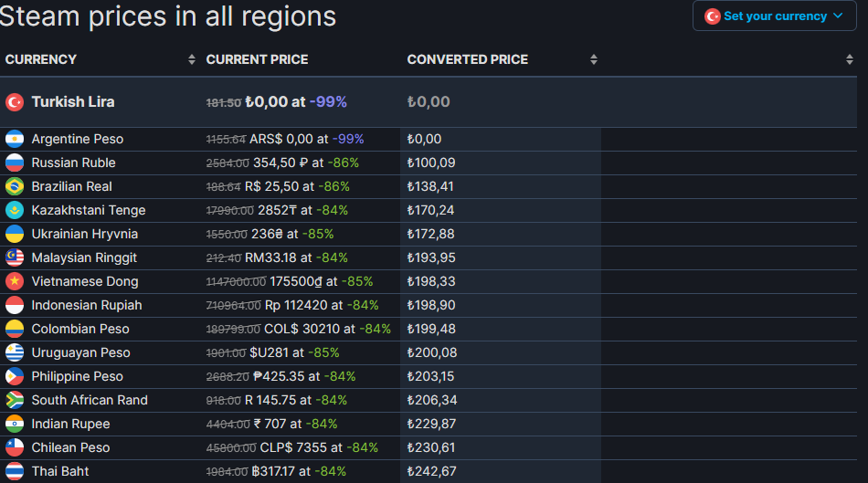Click the Brazilian Real flag icon
This screenshot has width=868, height=483.
(x=15, y=186)
